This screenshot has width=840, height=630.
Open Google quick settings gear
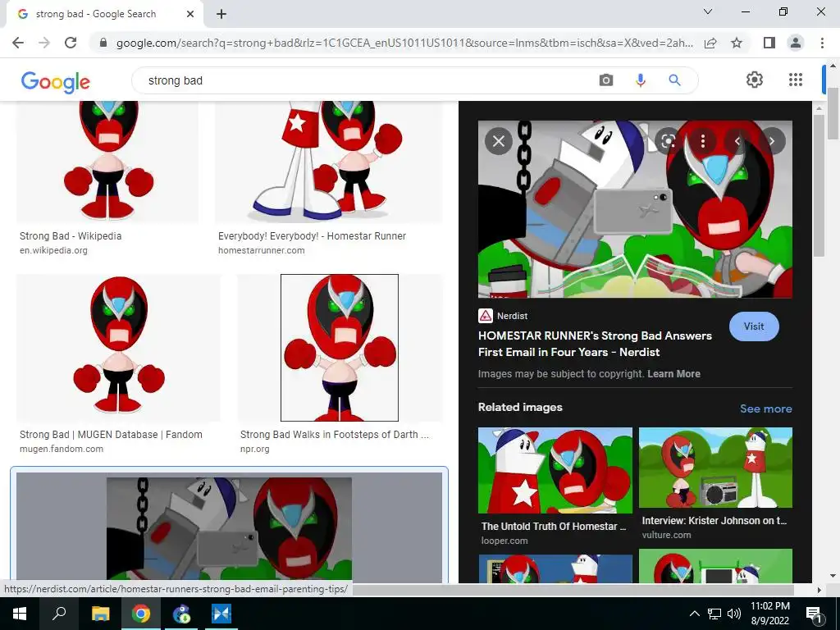tap(755, 80)
